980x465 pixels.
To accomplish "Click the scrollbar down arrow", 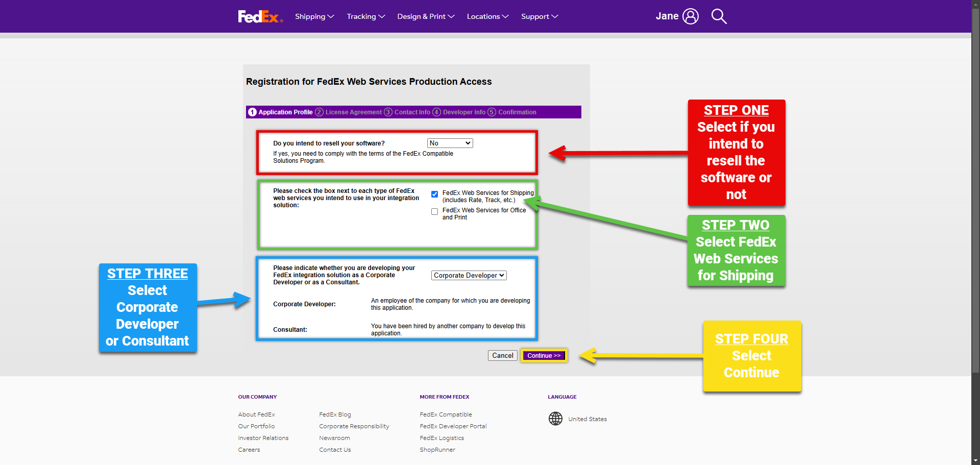I will [x=976, y=460].
